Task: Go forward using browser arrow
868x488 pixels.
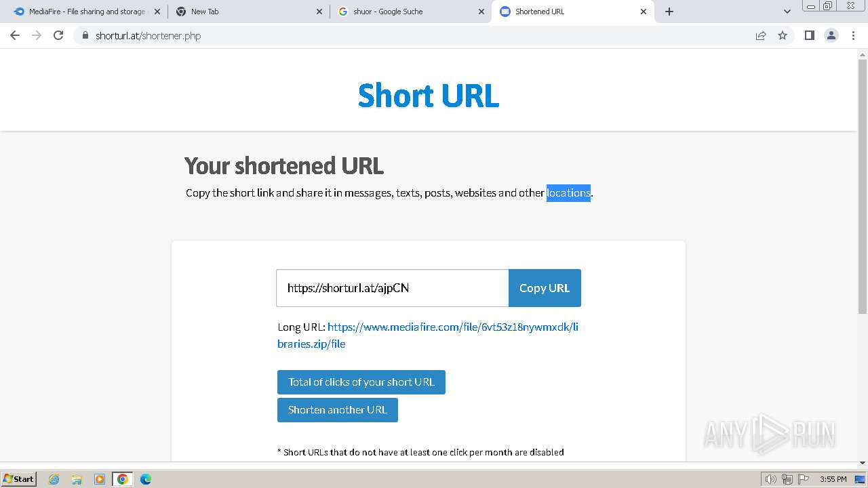Action: [x=37, y=36]
